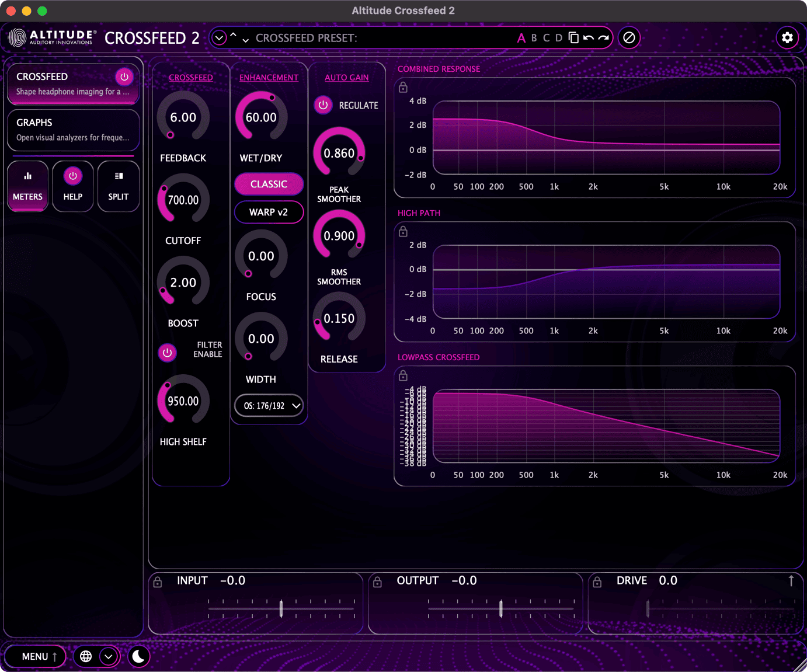Toggle lock on High Path graph
The width and height of the screenshot is (807, 672).
403,232
